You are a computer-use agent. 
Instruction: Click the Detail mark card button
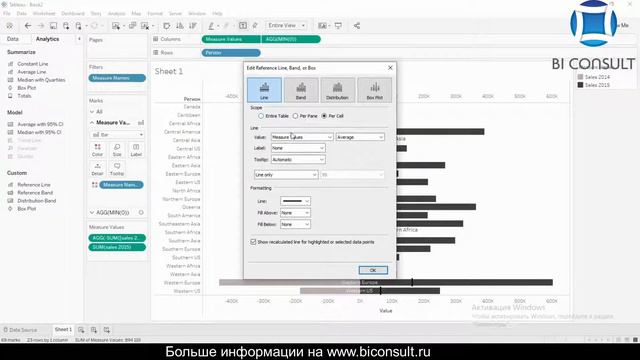click(x=98, y=169)
